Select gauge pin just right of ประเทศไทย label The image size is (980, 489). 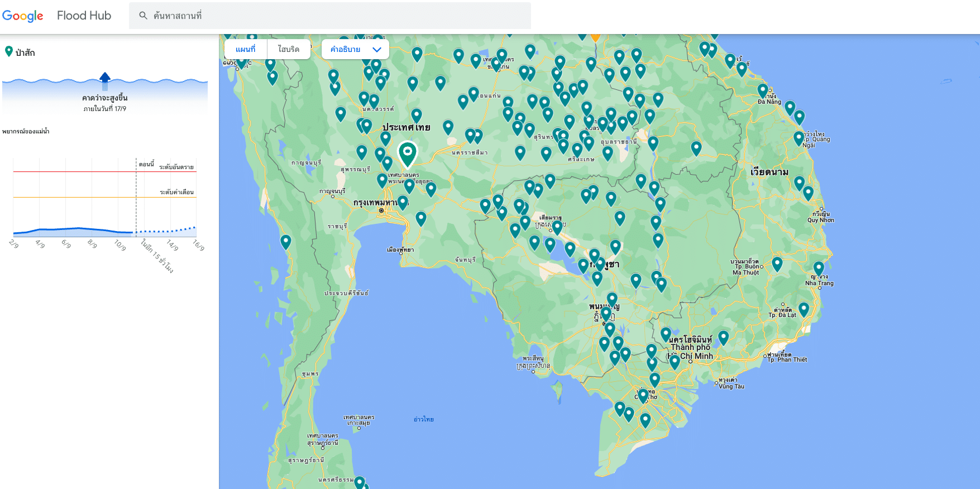[448, 127]
